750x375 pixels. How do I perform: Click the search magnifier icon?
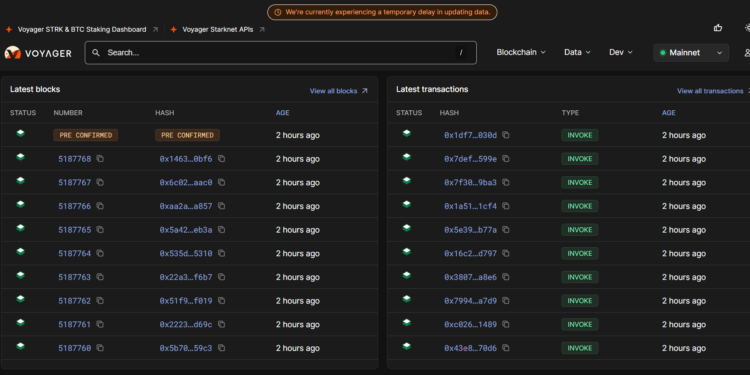click(x=96, y=53)
